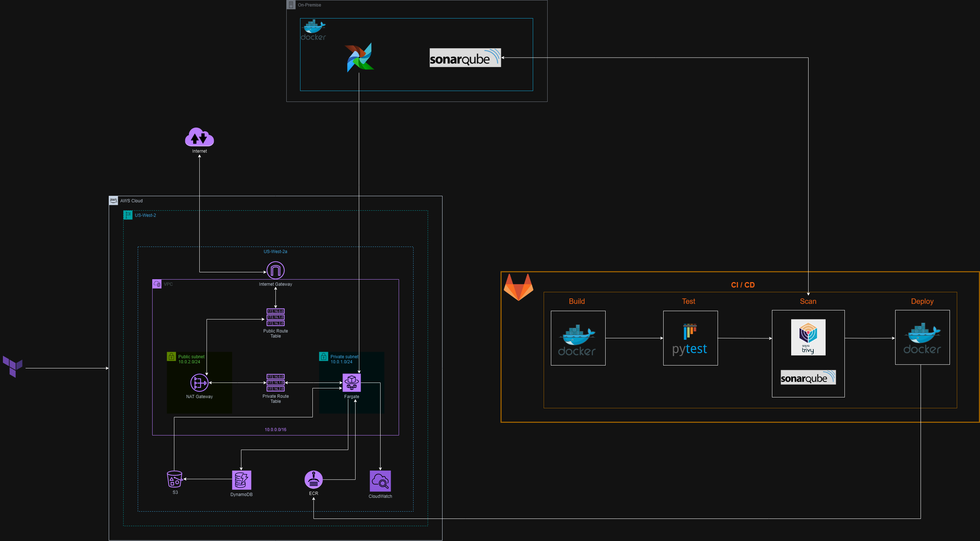Click the Internet Gateway icon
The image size is (980, 541).
(275, 270)
